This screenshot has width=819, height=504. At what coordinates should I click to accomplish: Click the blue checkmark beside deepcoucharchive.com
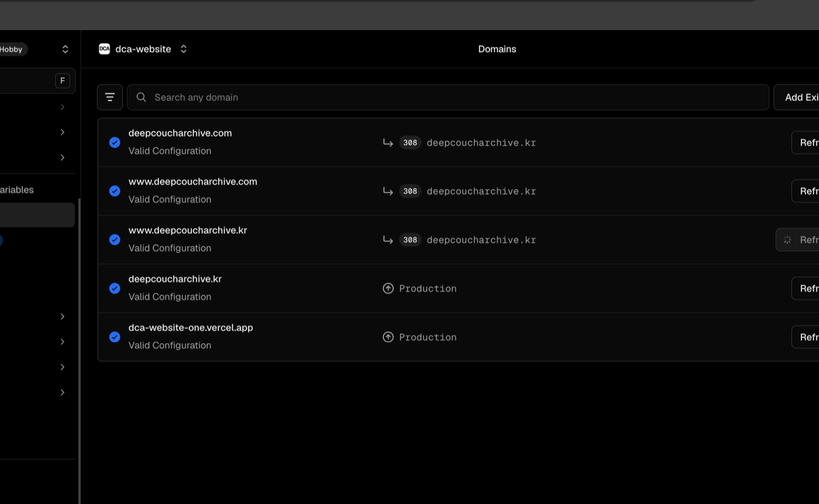[x=115, y=142]
